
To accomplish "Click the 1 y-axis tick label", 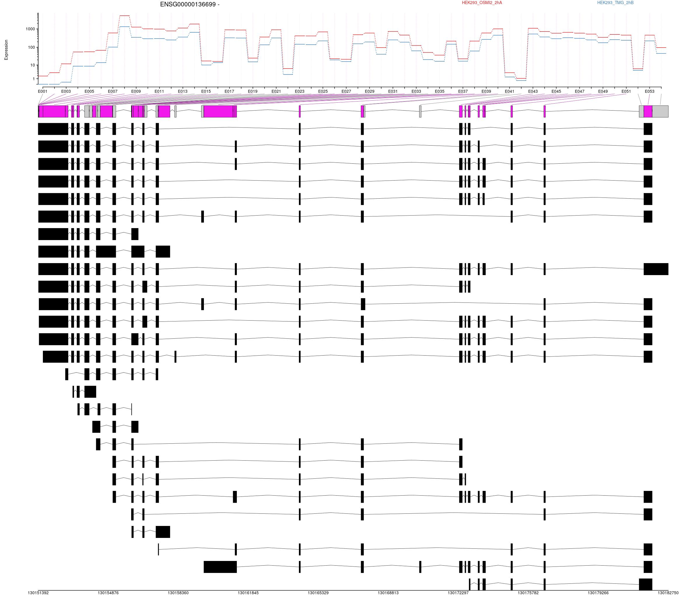I will click(x=34, y=79).
